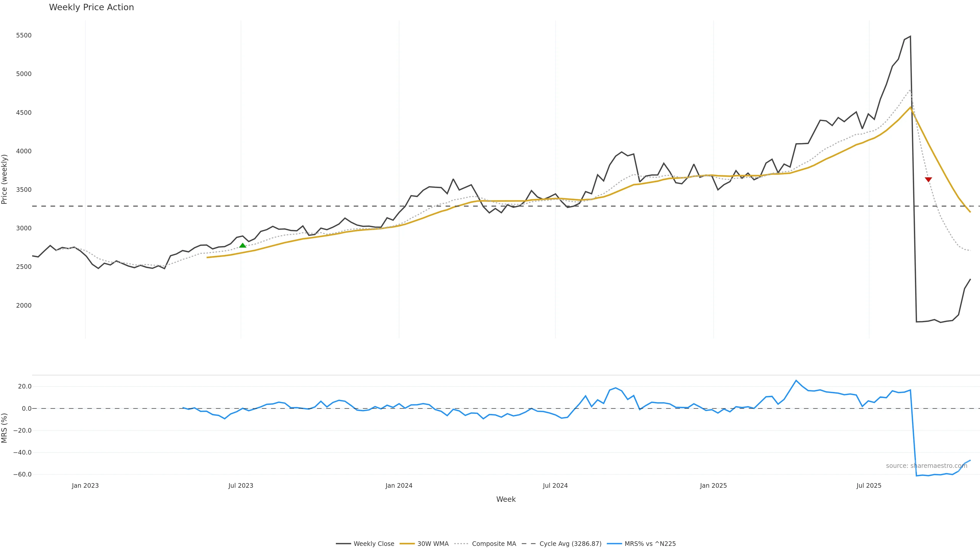Click the MRS (%) y-axis title
This screenshot has height=551, width=980.
coord(5,428)
